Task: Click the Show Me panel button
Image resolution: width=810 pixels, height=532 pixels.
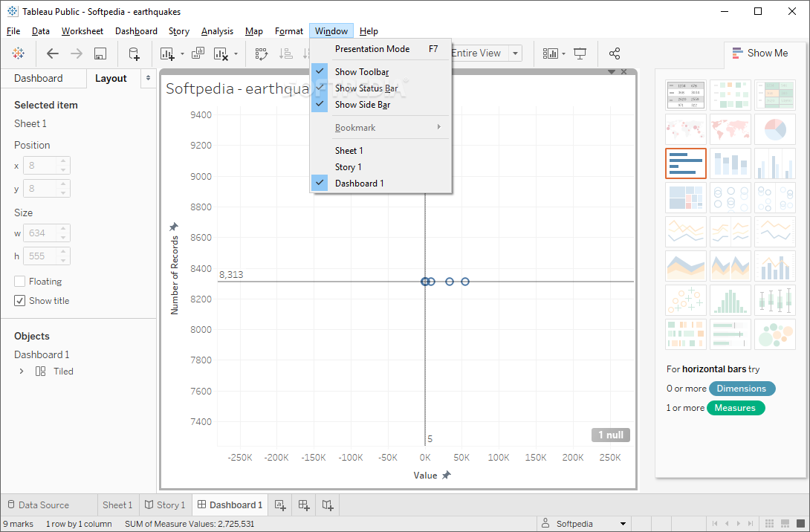Action: [x=760, y=53]
